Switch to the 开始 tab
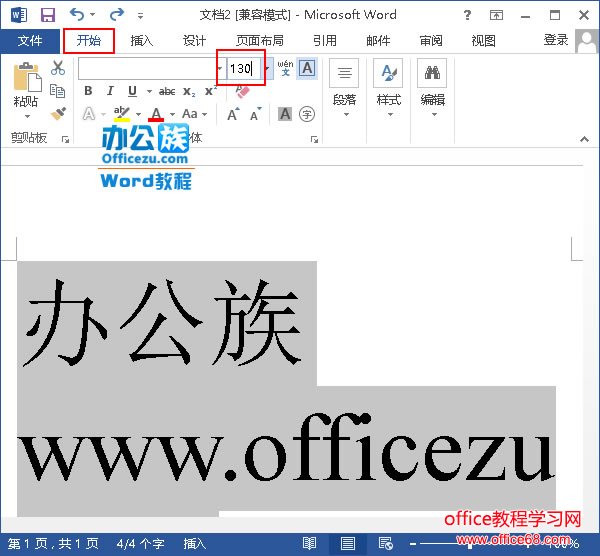The image size is (600, 556). pos(89,41)
